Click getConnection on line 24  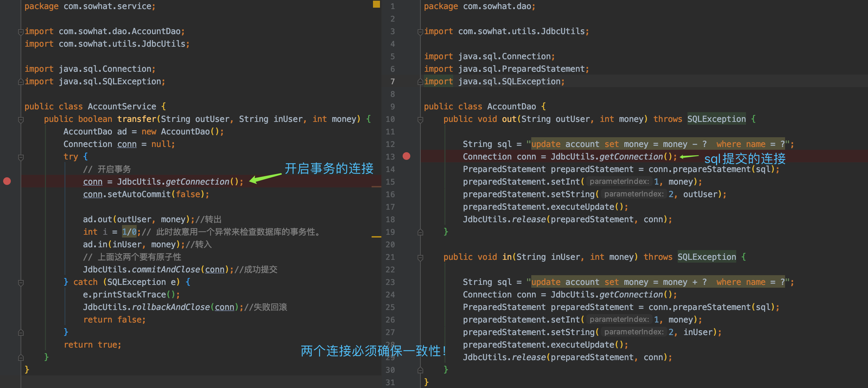tap(631, 295)
